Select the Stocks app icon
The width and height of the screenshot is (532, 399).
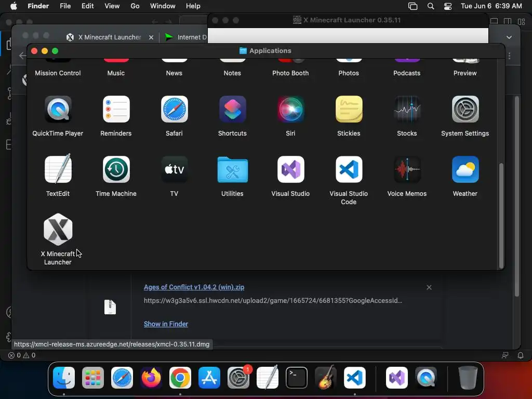pos(407,109)
